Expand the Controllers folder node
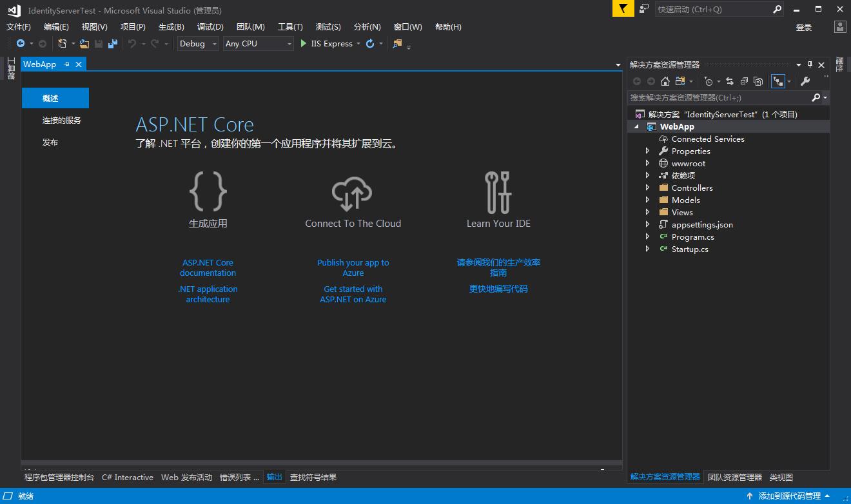This screenshot has height=504, width=851. pos(648,188)
